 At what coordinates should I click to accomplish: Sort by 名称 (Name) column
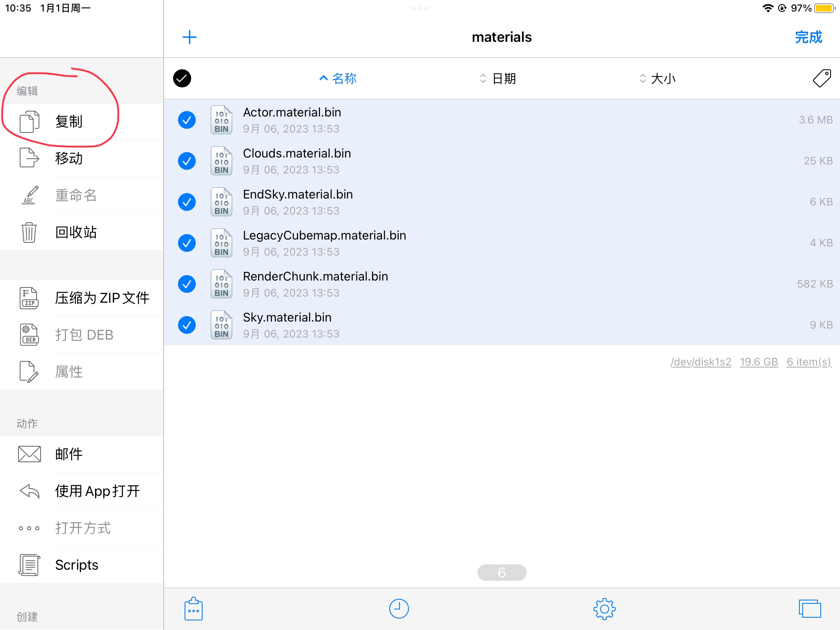point(338,78)
